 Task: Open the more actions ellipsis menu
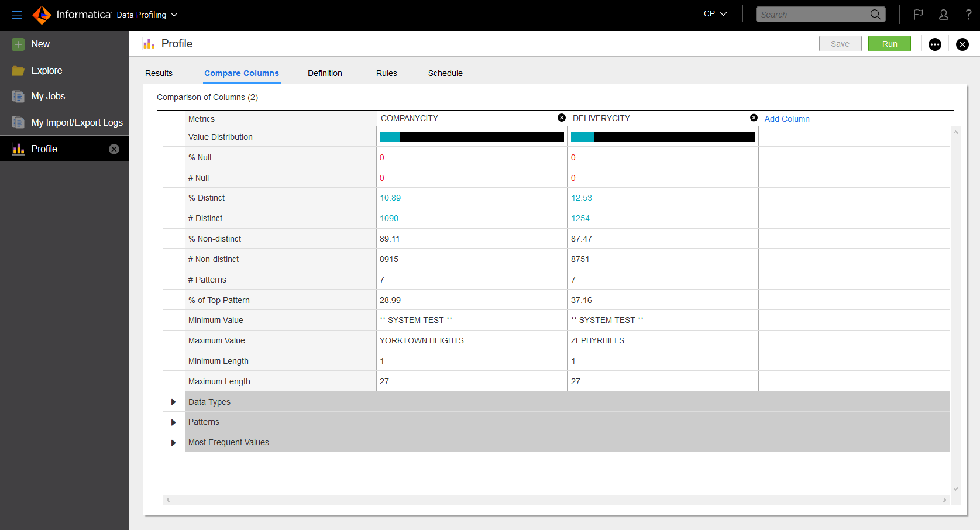935,44
